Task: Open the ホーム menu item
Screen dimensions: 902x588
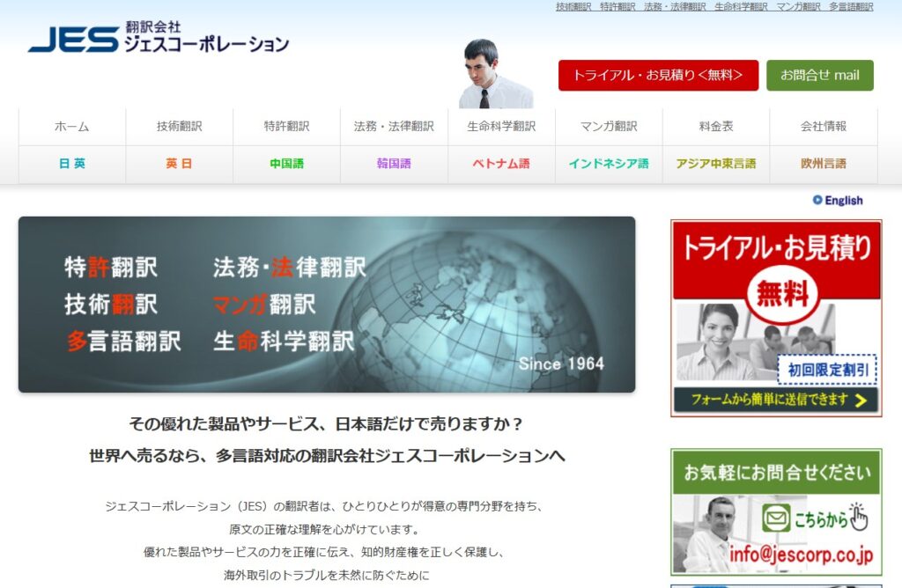Action: pyautogui.click(x=72, y=127)
